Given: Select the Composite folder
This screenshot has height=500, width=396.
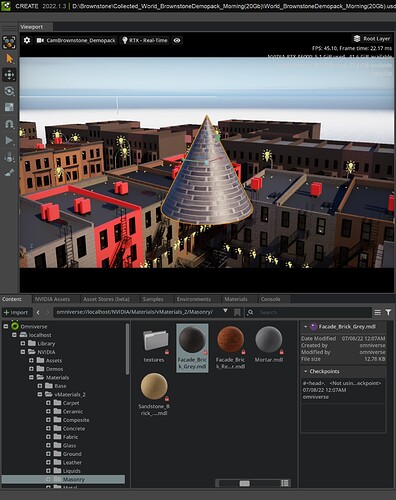Looking at the screenshot, I should coord(76,420).
